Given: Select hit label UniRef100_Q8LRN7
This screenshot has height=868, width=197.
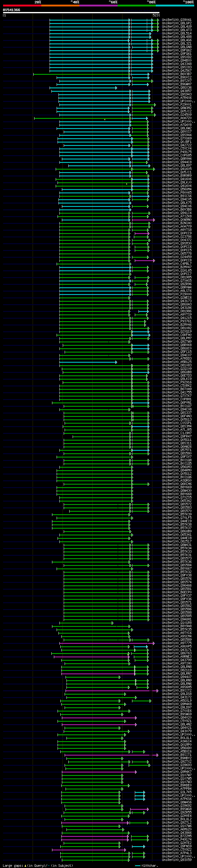Looking at the screenshot, I should [x=177, y=674].
